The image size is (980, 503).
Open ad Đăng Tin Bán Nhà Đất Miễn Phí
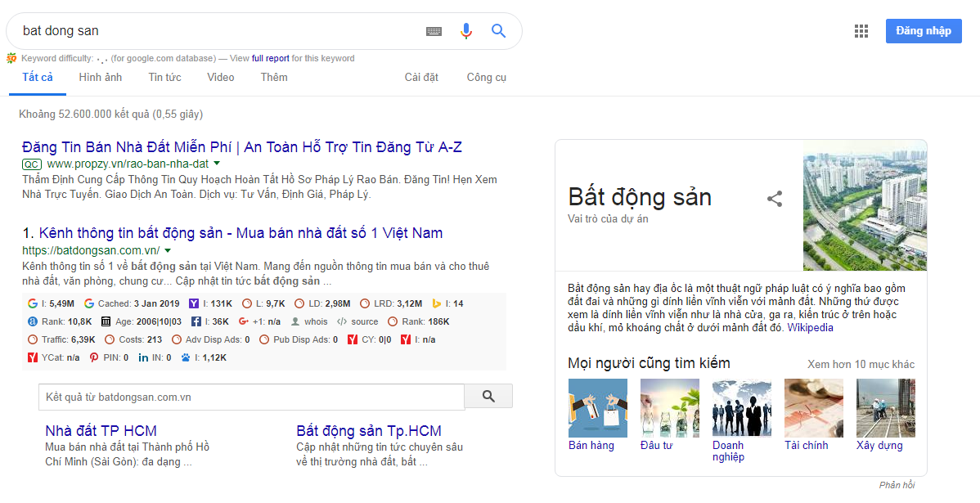(x=242, y=147)
